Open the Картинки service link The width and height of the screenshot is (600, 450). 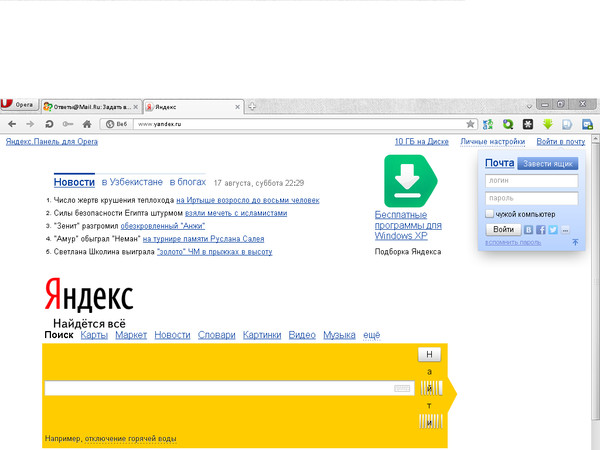point(262,335)
